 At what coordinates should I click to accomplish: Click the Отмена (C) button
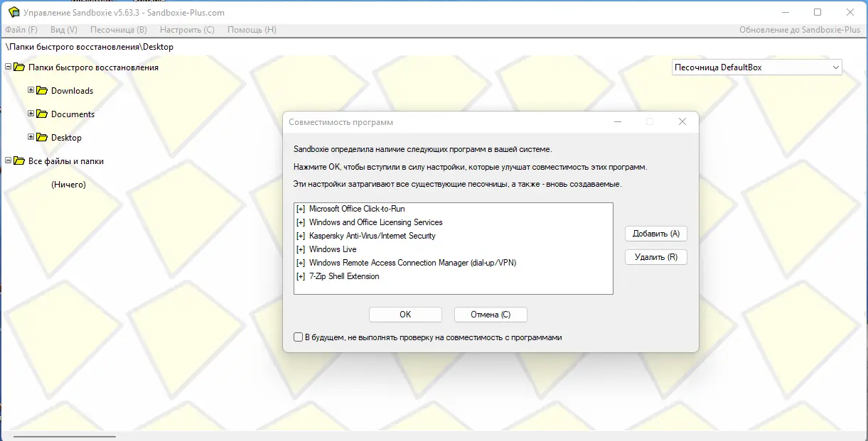click(491, 315)
